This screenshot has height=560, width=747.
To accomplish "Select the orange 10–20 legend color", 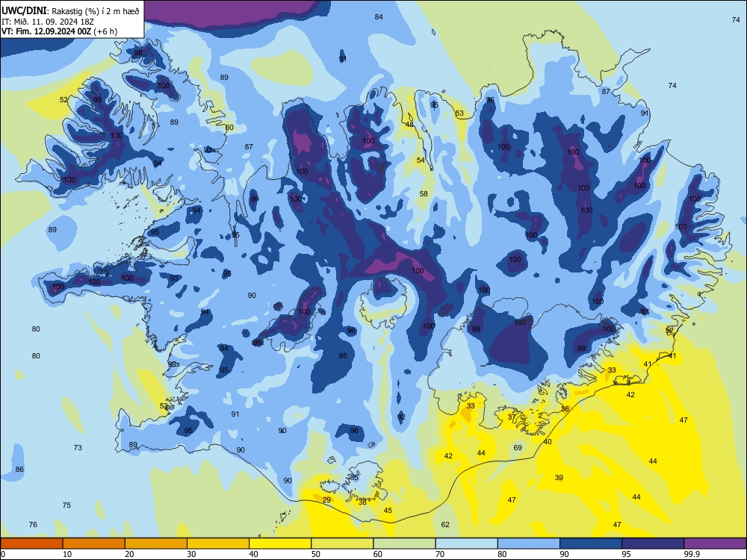I will pos(94,544).
